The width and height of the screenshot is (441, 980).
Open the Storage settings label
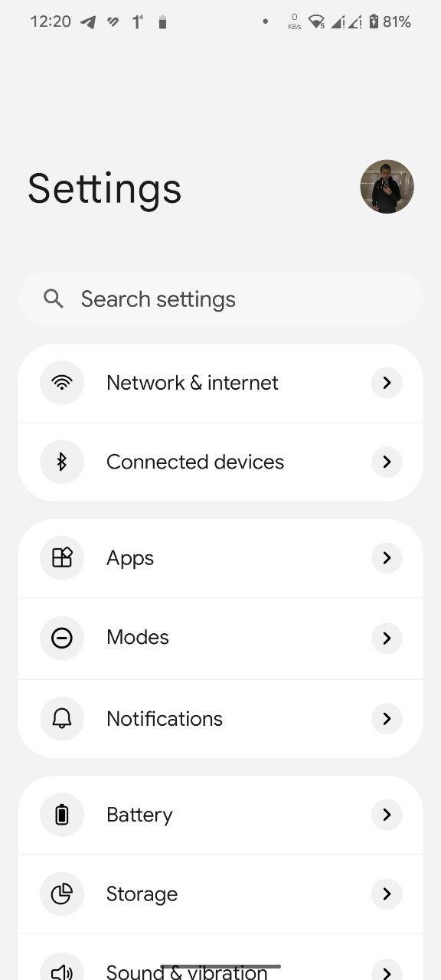pyautogui.click(x=142, y=894)
